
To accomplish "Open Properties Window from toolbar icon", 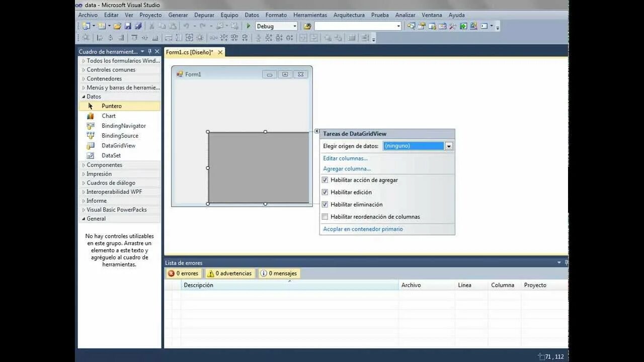I will pyautogui.click(x=422, y=26).
